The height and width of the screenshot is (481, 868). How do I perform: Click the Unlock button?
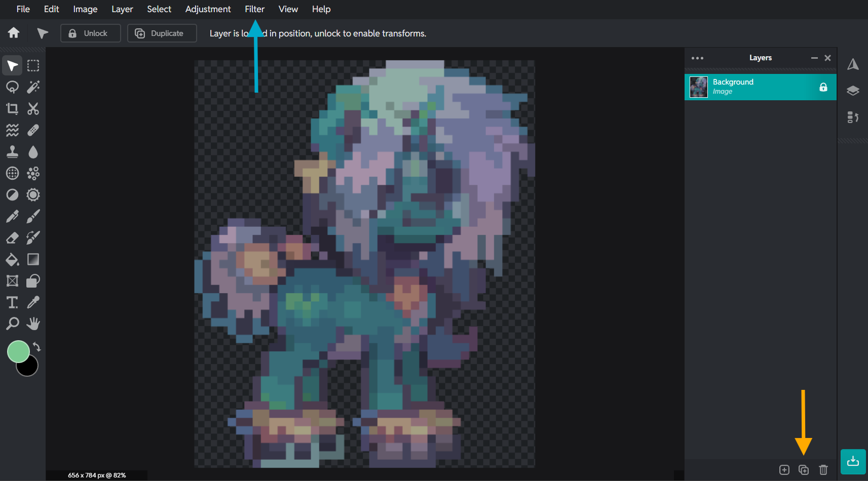tap(91, 33)
